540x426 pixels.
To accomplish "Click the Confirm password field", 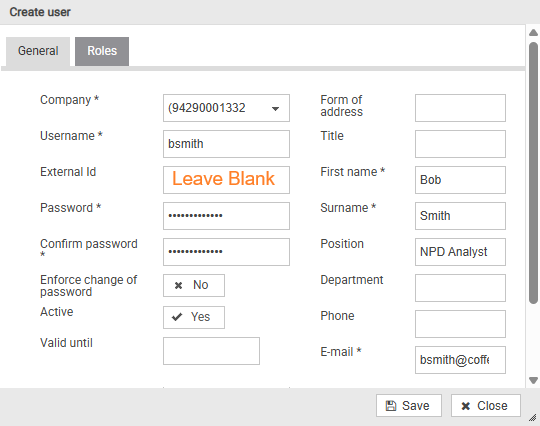I will point(226,252).
